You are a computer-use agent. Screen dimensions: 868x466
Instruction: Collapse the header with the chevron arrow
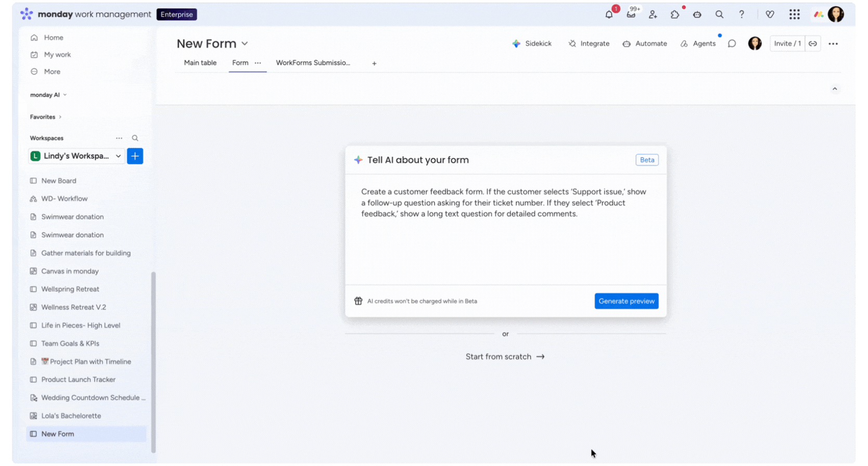click(x=835, y=89)
